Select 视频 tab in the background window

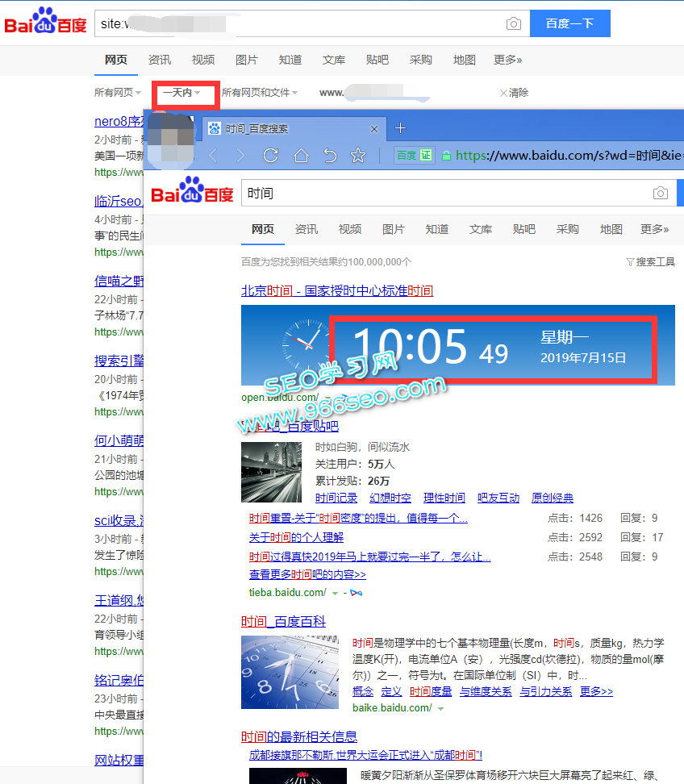point(203,60)
